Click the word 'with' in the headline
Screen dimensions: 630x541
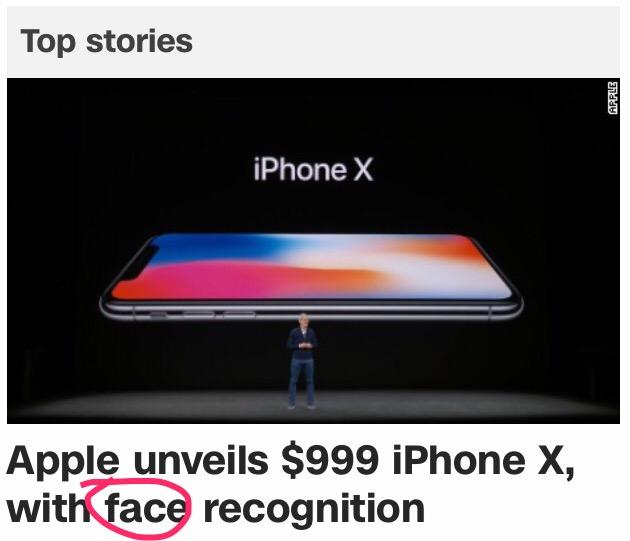[49, 507]
